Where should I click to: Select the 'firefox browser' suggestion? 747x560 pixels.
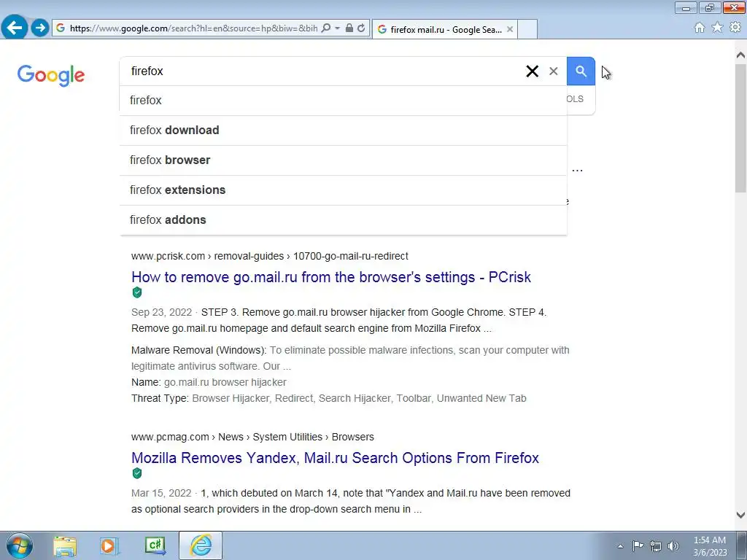point(343,160)
